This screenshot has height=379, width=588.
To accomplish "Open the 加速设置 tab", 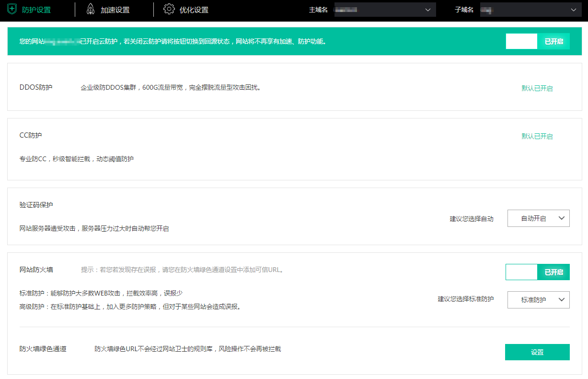I will pyautogui.click(x=115, y=10).
